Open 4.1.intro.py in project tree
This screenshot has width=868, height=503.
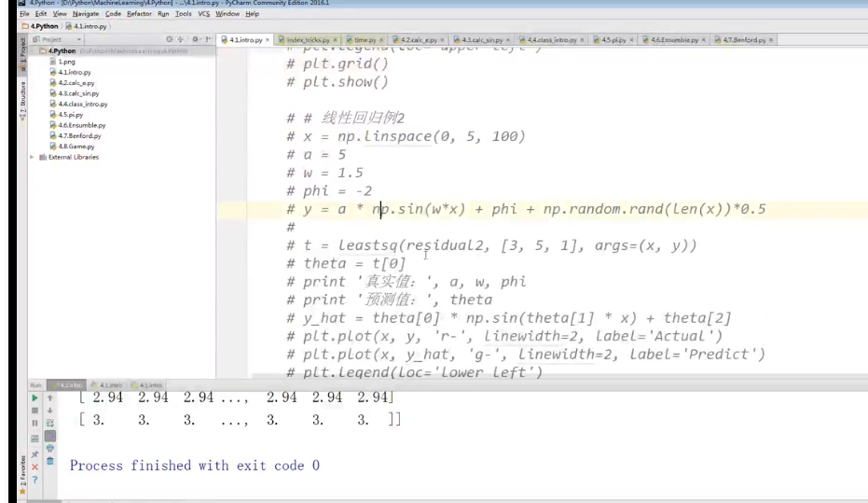point(70,73)
